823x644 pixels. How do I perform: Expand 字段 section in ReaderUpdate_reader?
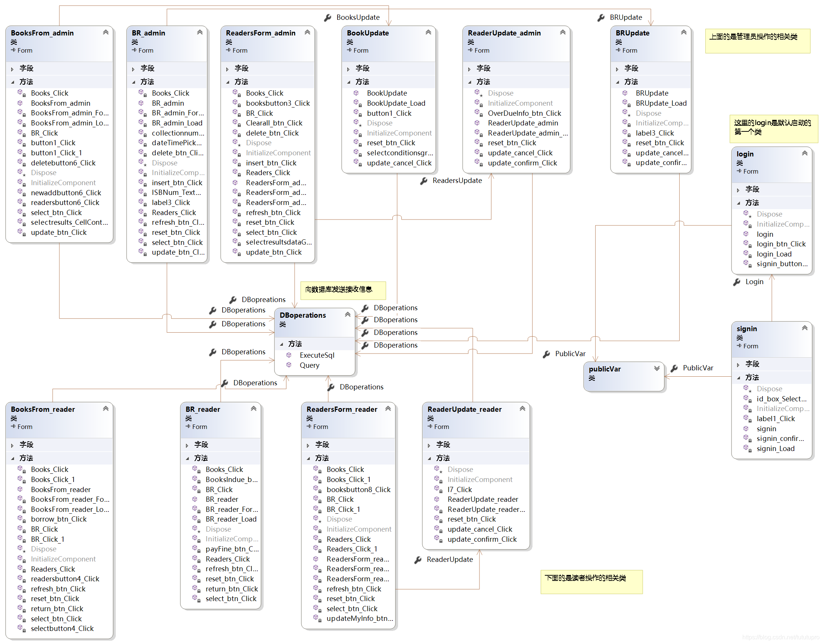pyautogui.click(x=429, y=445)
